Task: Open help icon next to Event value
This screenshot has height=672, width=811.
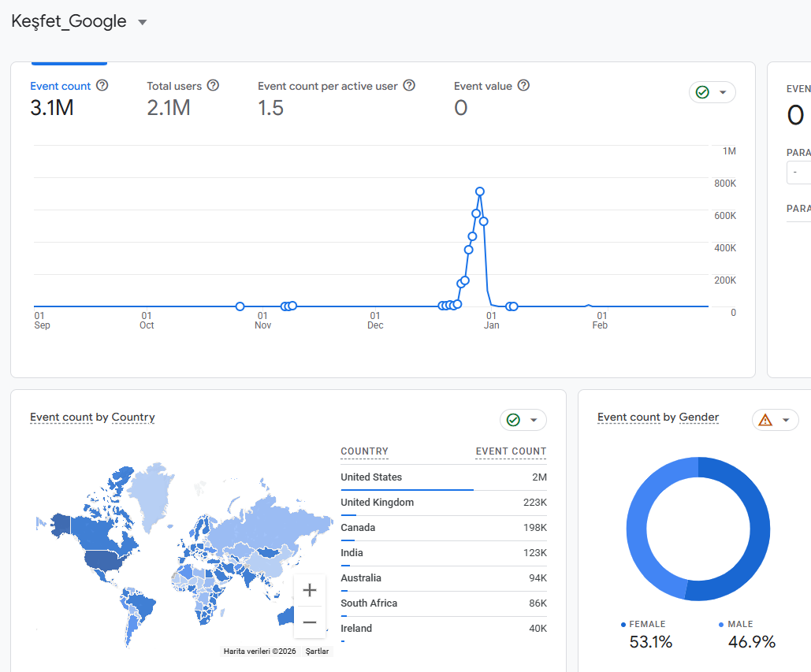Action: [x=523, y=85]
